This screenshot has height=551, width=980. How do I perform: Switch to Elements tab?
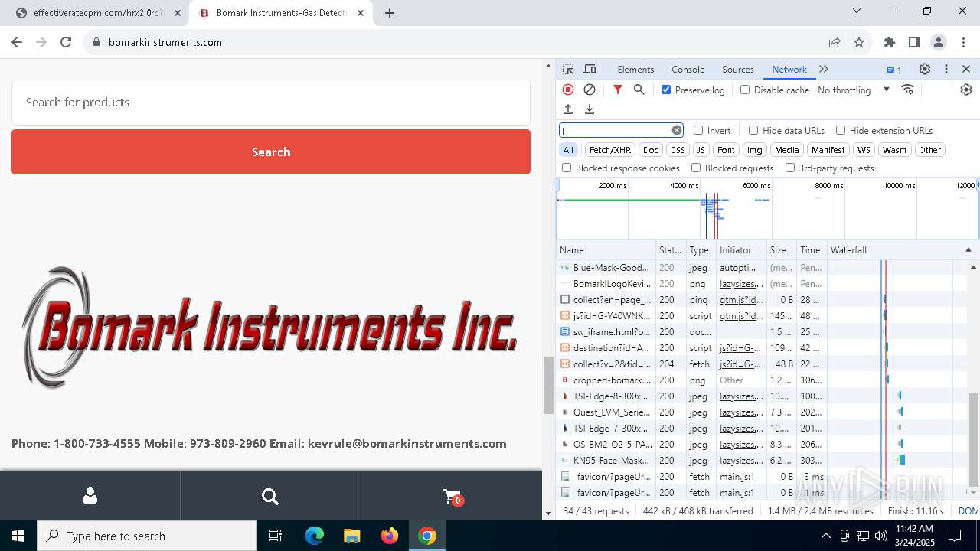click(635, 69)
